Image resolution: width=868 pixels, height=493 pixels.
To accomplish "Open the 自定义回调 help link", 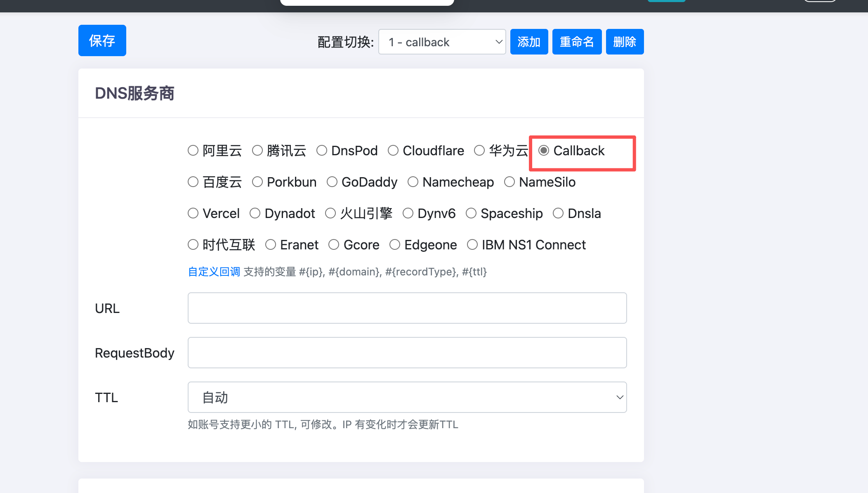I will click(x=214, y=272).
